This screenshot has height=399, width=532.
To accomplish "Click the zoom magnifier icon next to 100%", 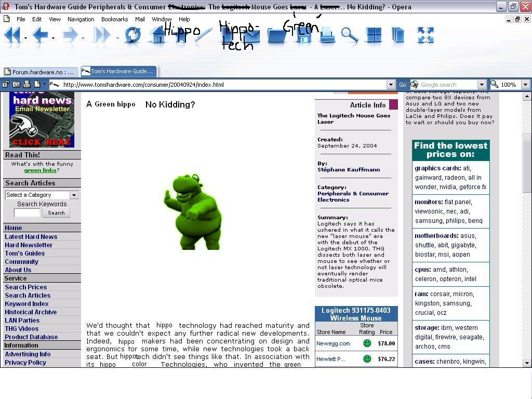I will coord(495,84).
